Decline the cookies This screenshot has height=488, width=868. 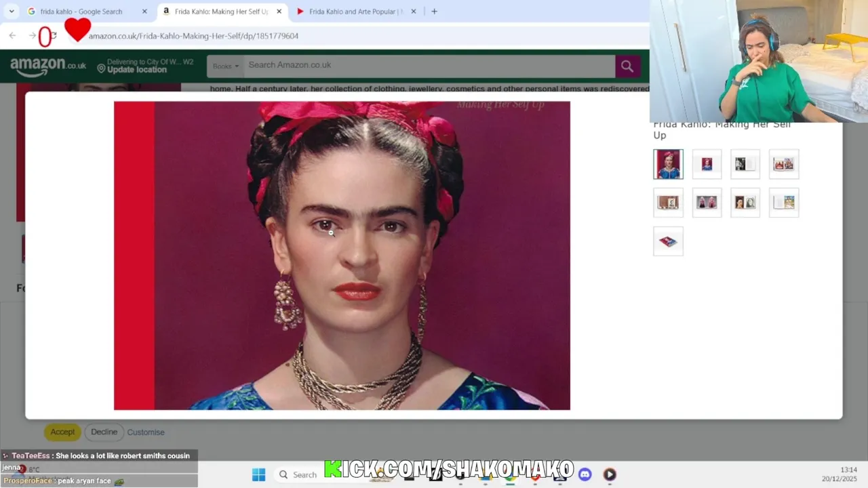click(104, 432)
